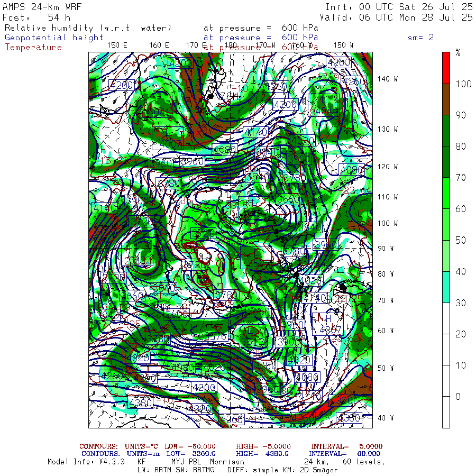Click the bright green 60–70 % colorbar segment
The image size is (476, 476).
pyautogui.click(x=446, y=193)
